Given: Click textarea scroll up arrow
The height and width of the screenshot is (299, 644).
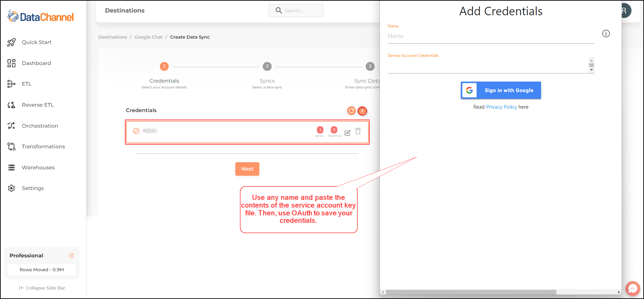Looking at the screenshot, I should (592, 60).
